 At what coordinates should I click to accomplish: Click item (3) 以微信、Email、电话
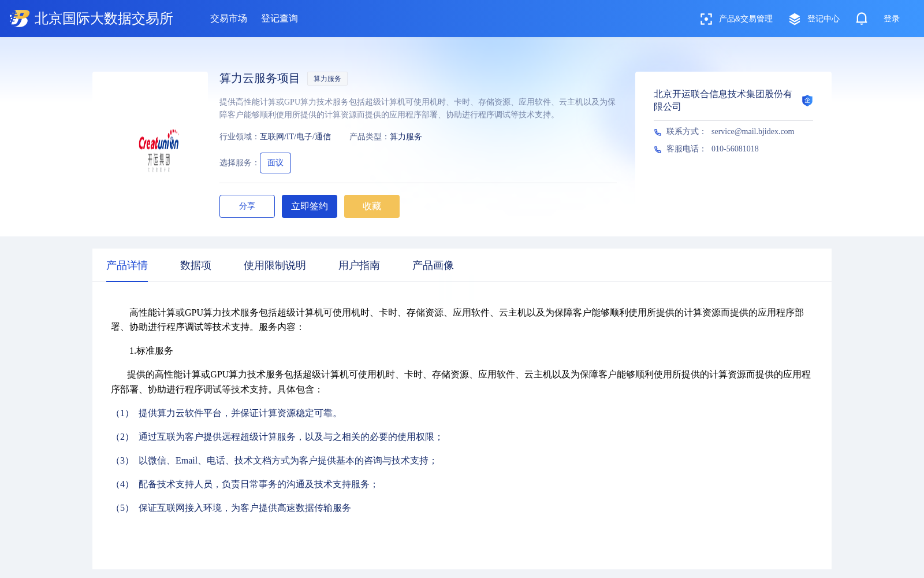click(x=274, y=461)
